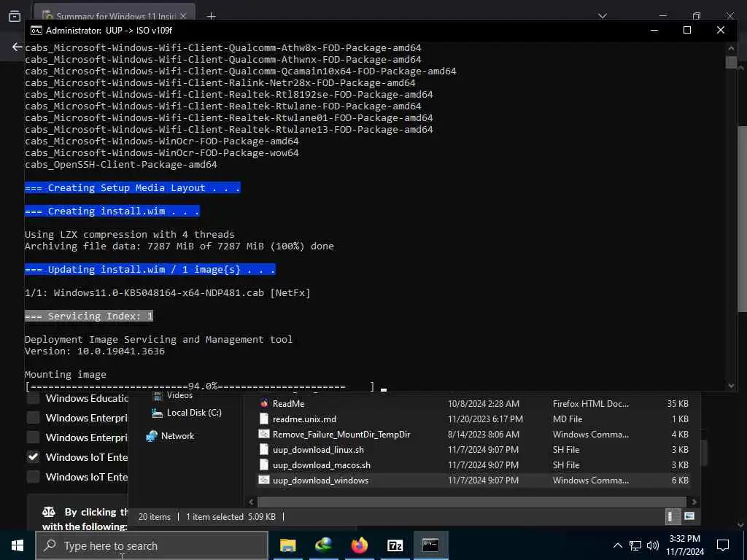Open a new Firefox tab with the plus
747x560 pixels.
coord(212,16)
